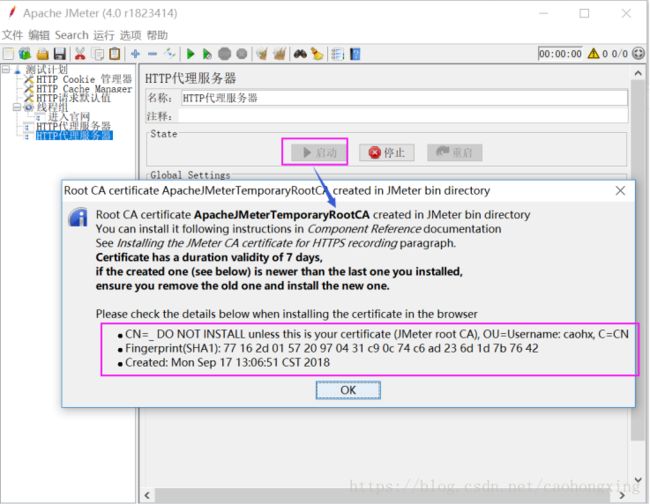Collapse the 线程组 tree node toggle
This screenshot has height=504, width=650.
17,107
